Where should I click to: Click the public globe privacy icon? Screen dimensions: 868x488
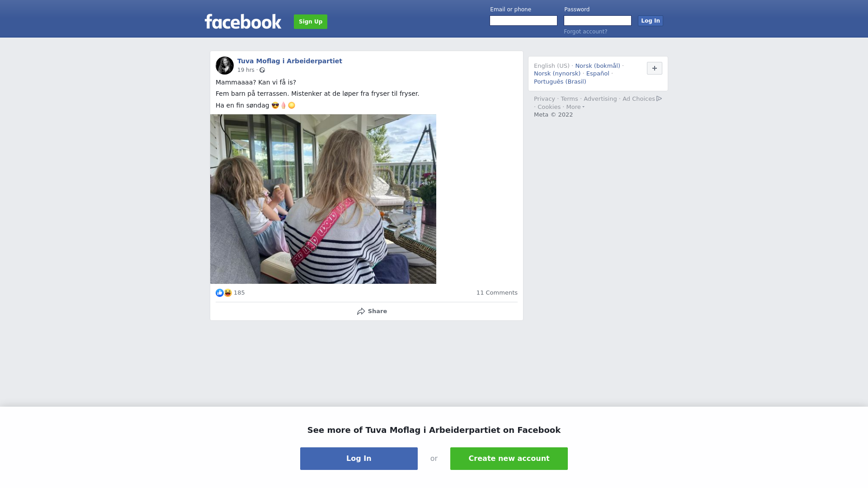pyautogui.click(x=262, y=70)
